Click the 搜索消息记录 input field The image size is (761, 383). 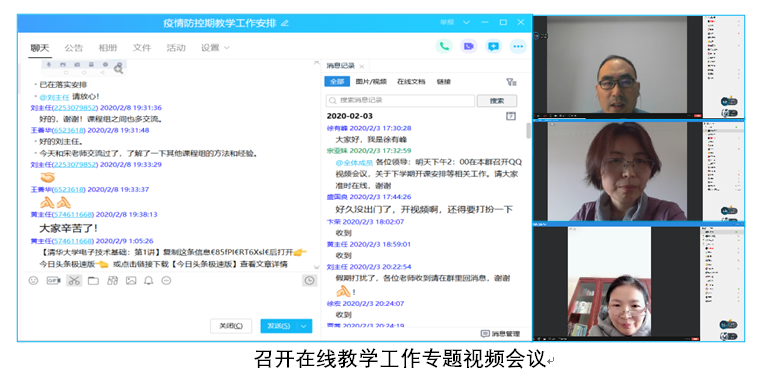click(x=400, y=100)
